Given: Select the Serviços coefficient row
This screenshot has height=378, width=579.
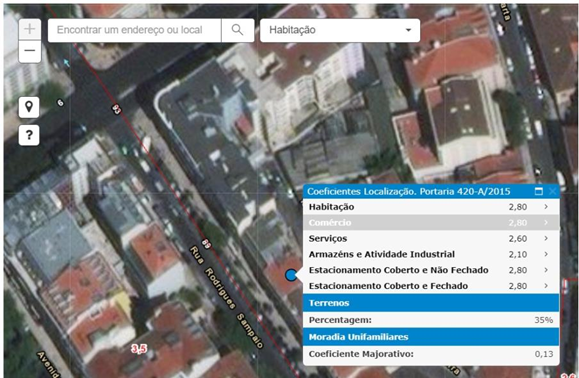Looking at the screenshot, I should click(x=431, y=238).
